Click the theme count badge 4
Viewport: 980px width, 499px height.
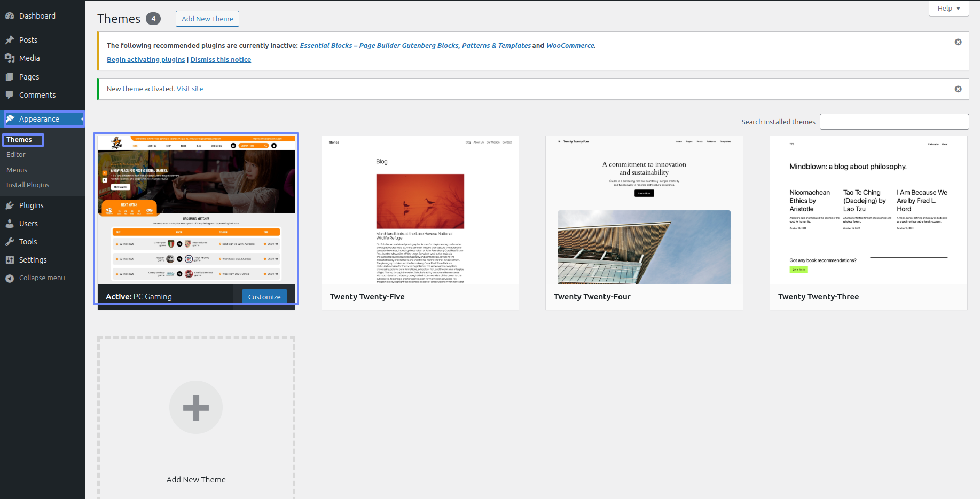[x=153, y=19]
